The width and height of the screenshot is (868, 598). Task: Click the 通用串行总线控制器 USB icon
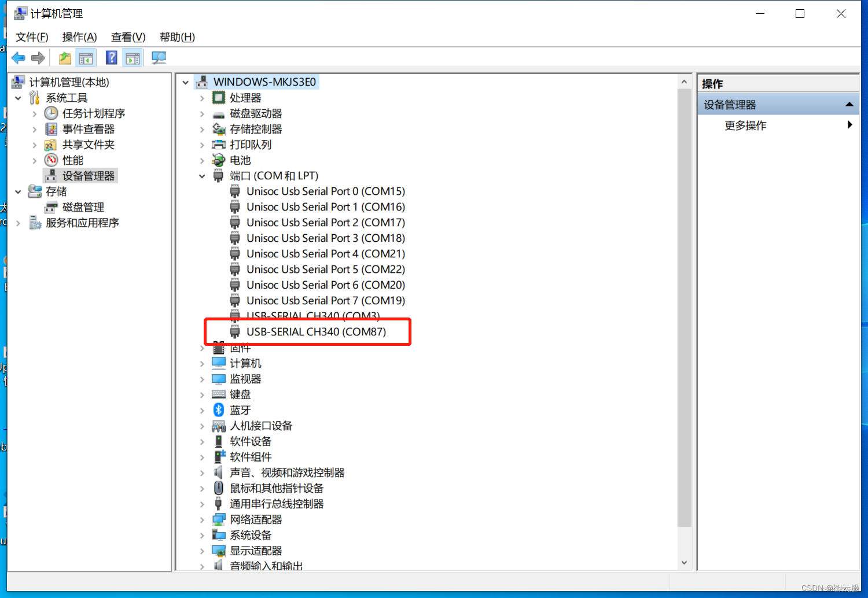click(x=218, y=504)
